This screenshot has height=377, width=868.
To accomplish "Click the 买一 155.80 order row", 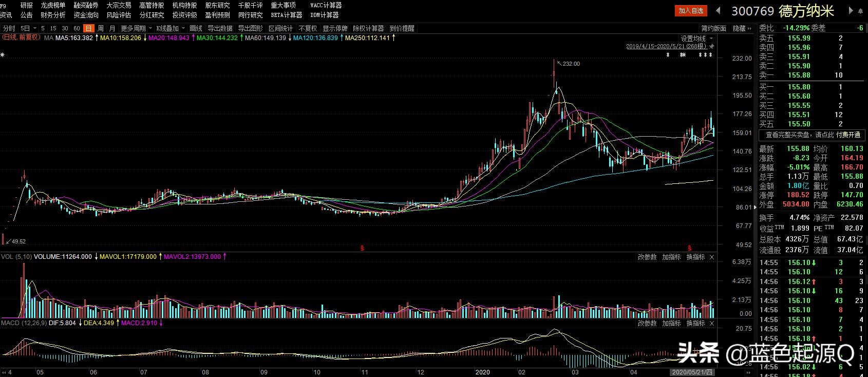I will 812,87.
